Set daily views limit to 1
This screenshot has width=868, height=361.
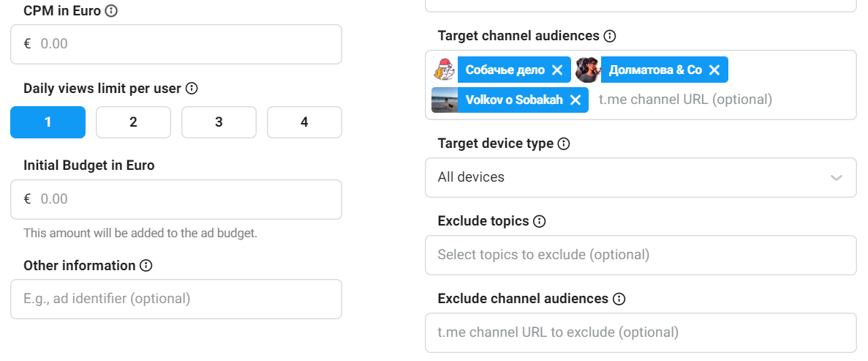tap(48, 122)
